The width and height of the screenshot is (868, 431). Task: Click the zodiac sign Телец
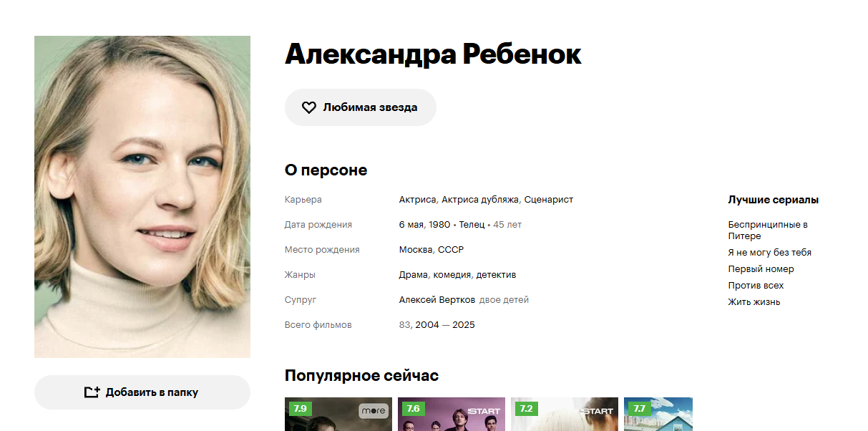[472, 225]
